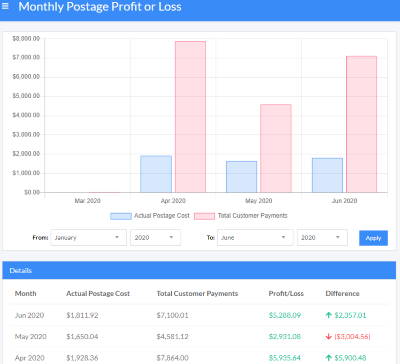This screenshot has height=364, width=400.
Task: Click the red down arrow beside ($3,004.56)
Action: (329, 337)
